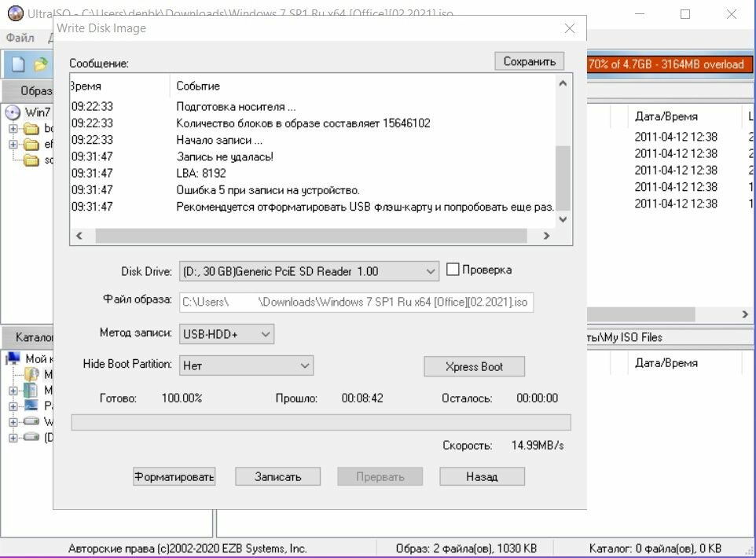Click the New file toolbar icon
This screenshot has width=756, height=558.
pyautogui.click(x=18, y=64)
